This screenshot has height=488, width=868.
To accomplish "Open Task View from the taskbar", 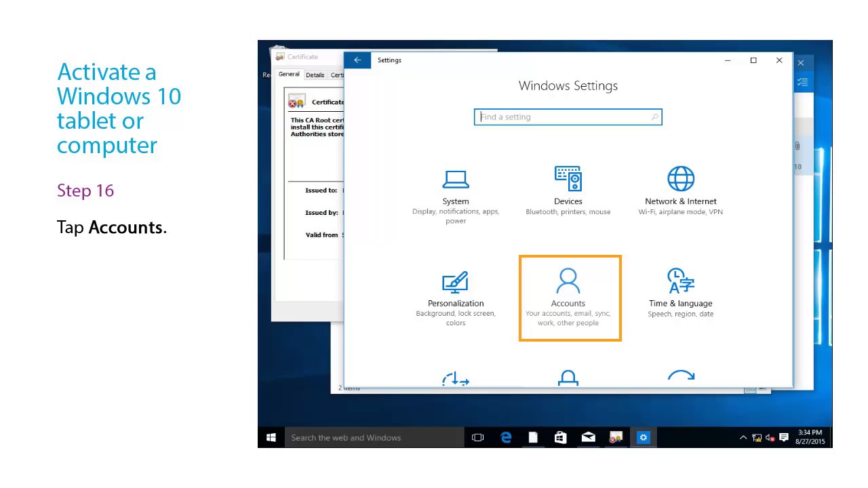I will pyautogui.click(x=477, y=438).
